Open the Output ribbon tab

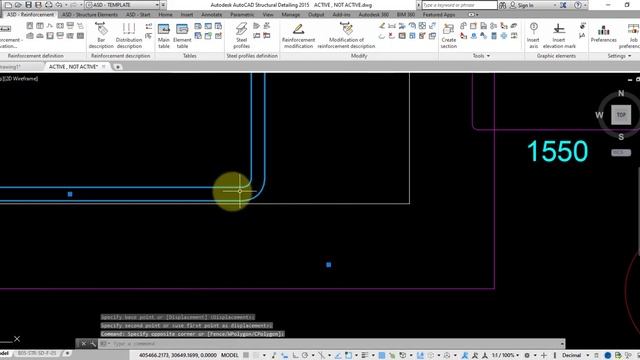coord(316,14)
